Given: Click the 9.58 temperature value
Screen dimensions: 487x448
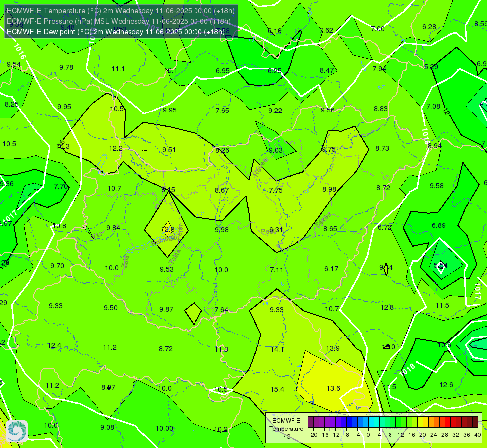Looking at the screenshot, I should click(x=437, y=186).
